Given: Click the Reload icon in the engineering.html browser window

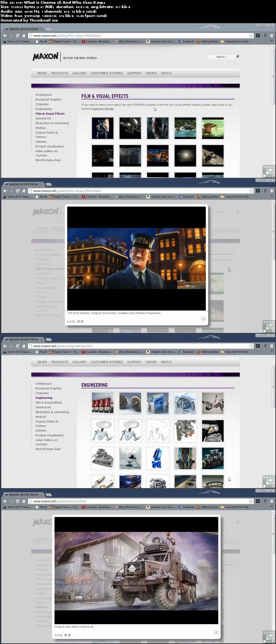Looking at the screenshot, I should coord(18,346).
